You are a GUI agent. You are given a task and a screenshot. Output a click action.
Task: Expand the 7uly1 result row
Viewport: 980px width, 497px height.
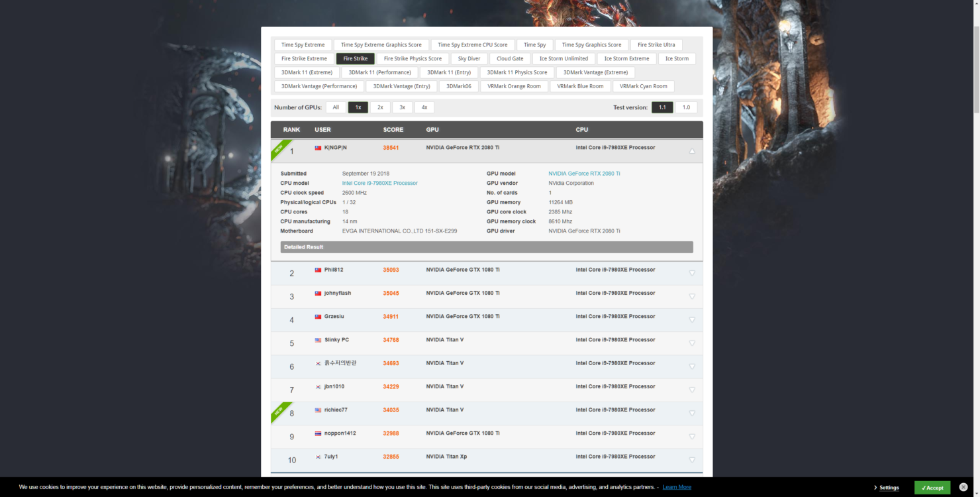692,459
